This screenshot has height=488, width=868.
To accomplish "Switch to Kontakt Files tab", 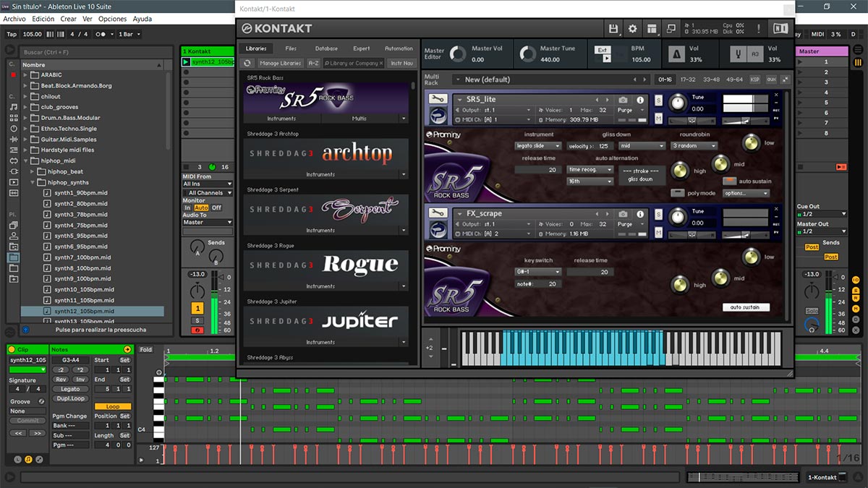I will (x=291, y=48).
